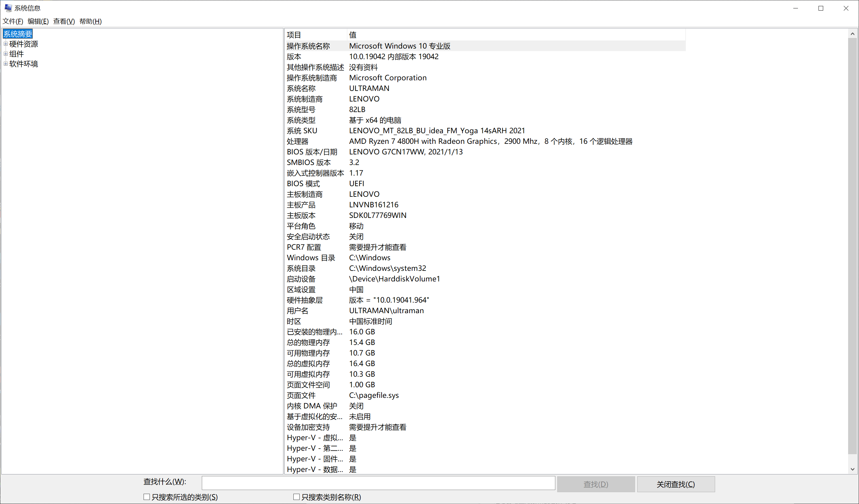The height and width of the screenshot is (504, 859).
Task: Click the ULTRAMAN system name value
Action: pyautogui.click(x=369, y=88)
